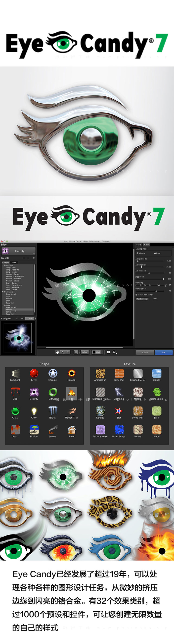Choose the Chrome shape effect
This screenshot has width=174, height=644.
pyautogui.click(x=53, y=373)
